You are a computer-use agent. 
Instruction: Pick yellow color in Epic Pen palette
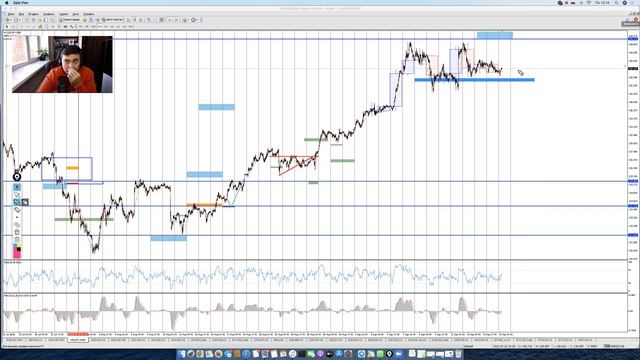(x=19, y=245)
